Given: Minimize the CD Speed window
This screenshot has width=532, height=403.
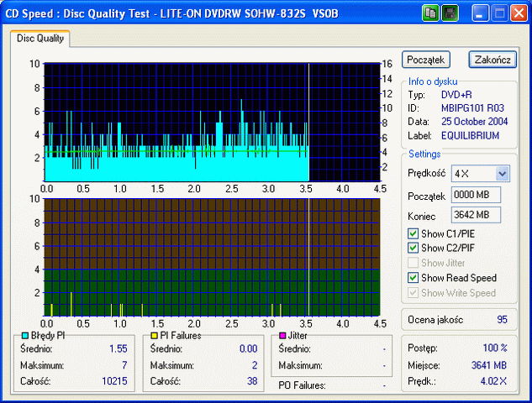Looking at the screenshot, I should tap(480, 13).
